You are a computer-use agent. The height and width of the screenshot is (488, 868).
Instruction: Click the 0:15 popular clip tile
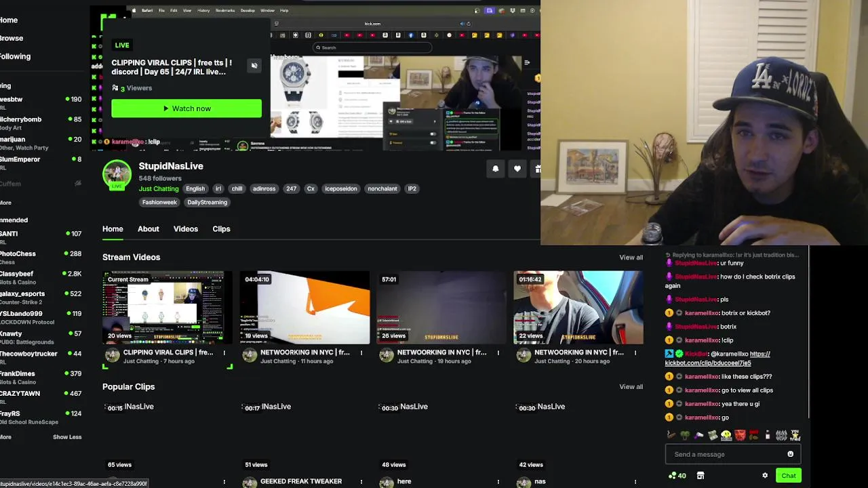click(x=167, y=437)
